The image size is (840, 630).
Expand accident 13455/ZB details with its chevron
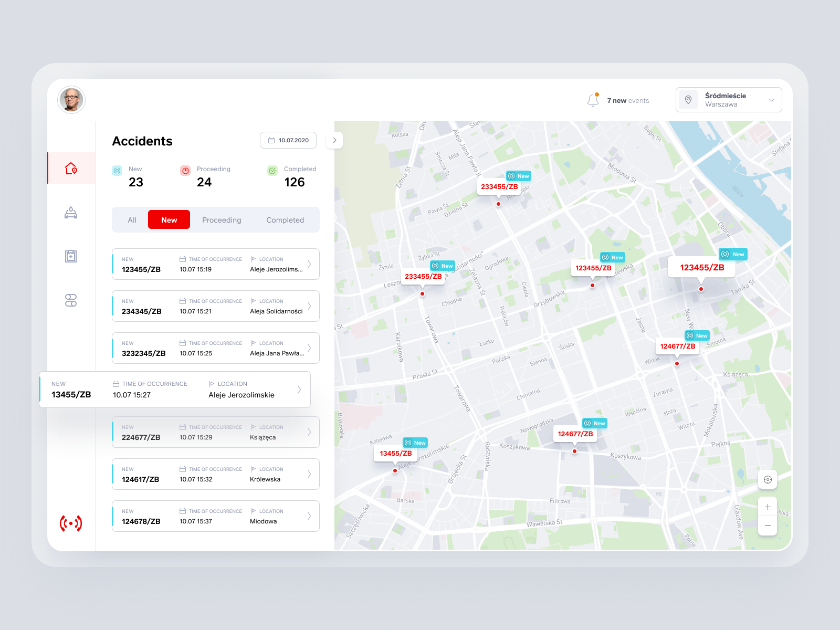coord(299,389)
